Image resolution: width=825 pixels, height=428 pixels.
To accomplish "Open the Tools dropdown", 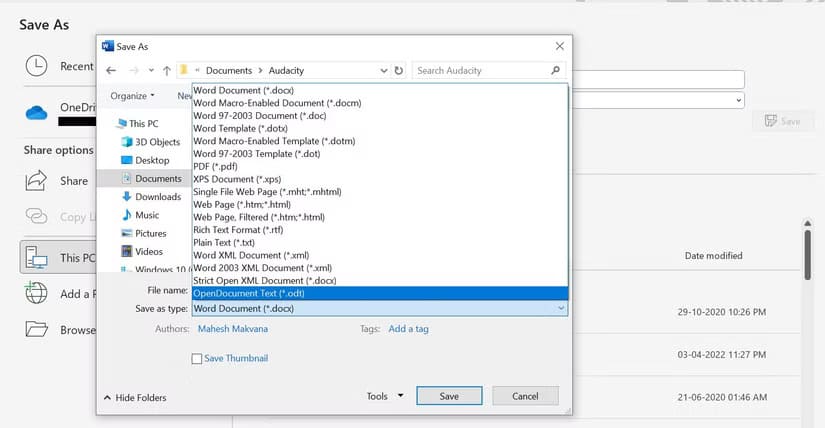I will click(385, 396).
